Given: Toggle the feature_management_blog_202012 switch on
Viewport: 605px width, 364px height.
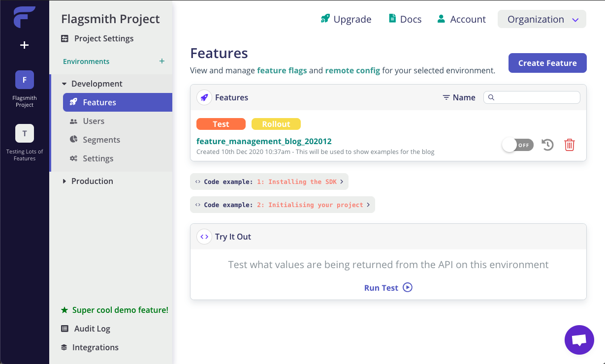Looking at the screenshot, I should click(517, 145).
